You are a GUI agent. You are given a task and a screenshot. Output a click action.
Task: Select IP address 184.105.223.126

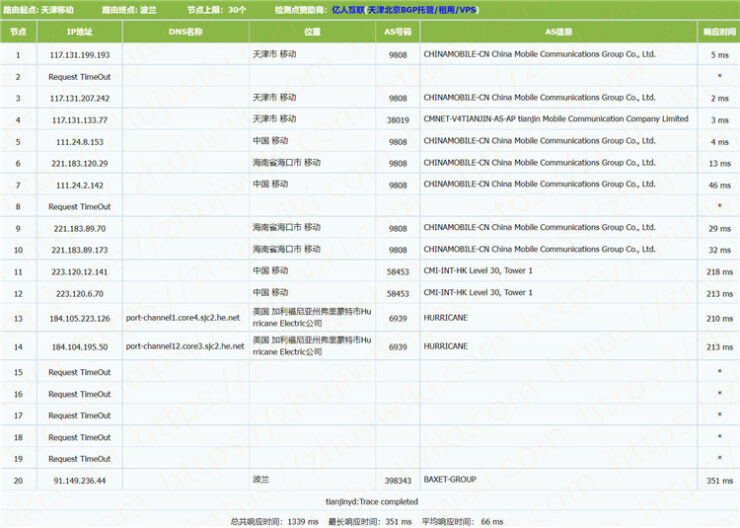(x=79, y=319)
